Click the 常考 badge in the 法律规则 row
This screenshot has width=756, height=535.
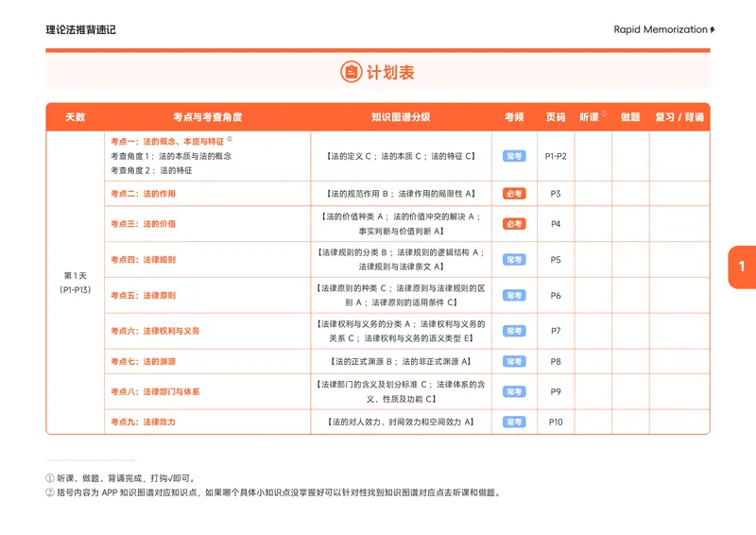[514, 260]
